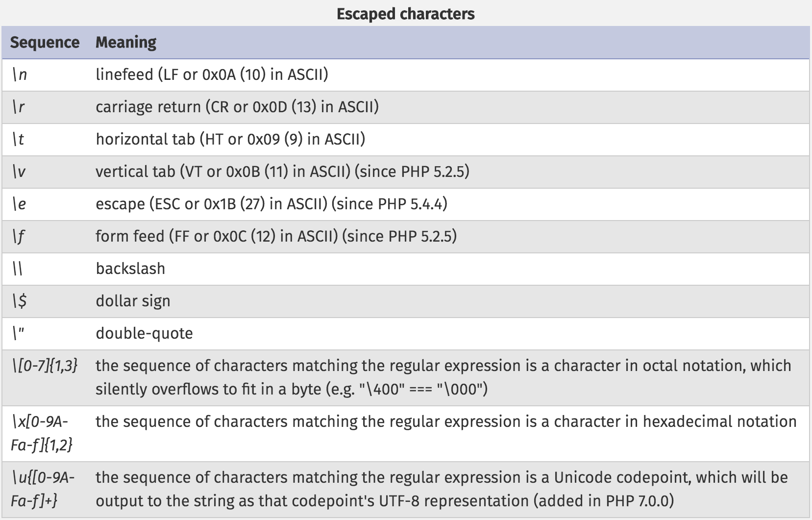Click the octal notation sequence \[0-7]{1,3}

click(44, 366)
